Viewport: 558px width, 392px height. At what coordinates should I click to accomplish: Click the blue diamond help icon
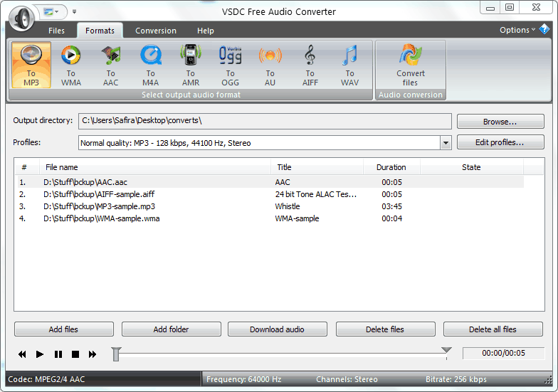[544, 29]
